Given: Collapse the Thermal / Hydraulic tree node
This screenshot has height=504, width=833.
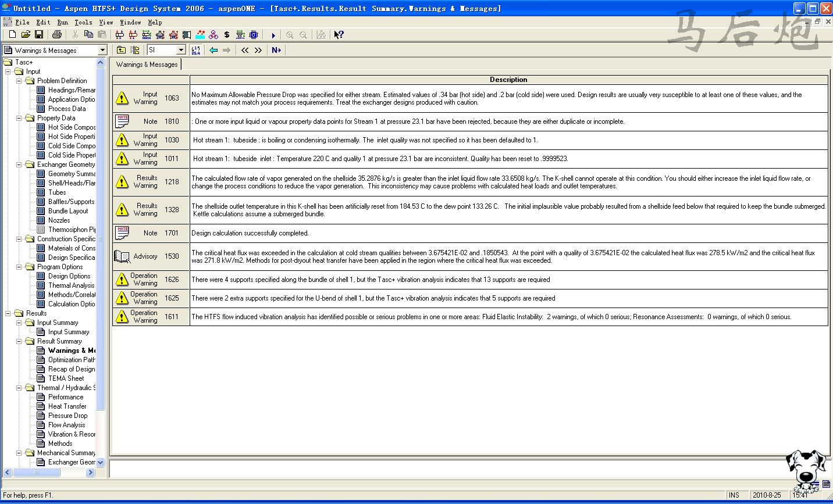Looking at the screenshot, I should tap(19, 388).
